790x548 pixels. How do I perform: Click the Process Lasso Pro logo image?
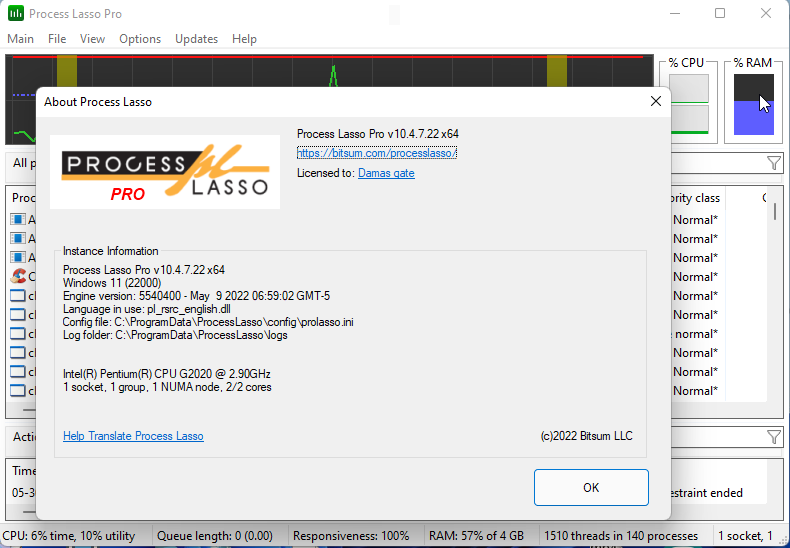pyautogui.click(x=165, y=172)
